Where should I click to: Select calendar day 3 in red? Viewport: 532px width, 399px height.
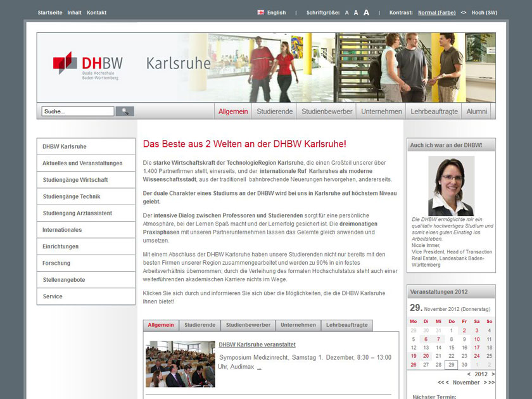(477, 331)
